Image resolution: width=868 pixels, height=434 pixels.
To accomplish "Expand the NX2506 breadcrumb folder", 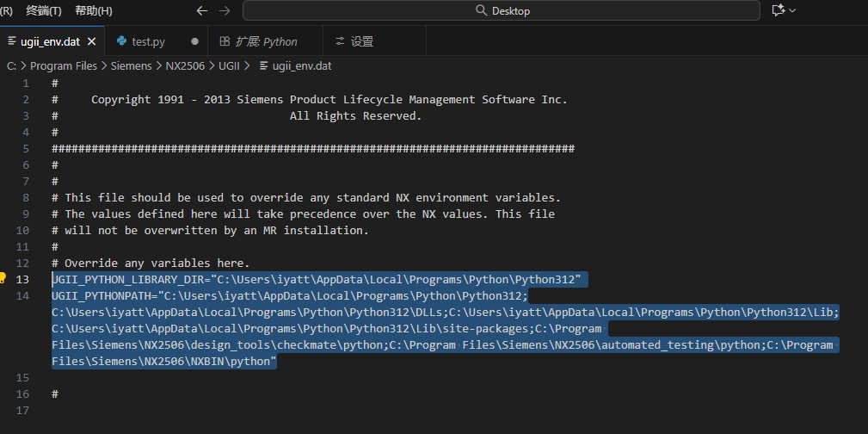I will tap(185, 65).
